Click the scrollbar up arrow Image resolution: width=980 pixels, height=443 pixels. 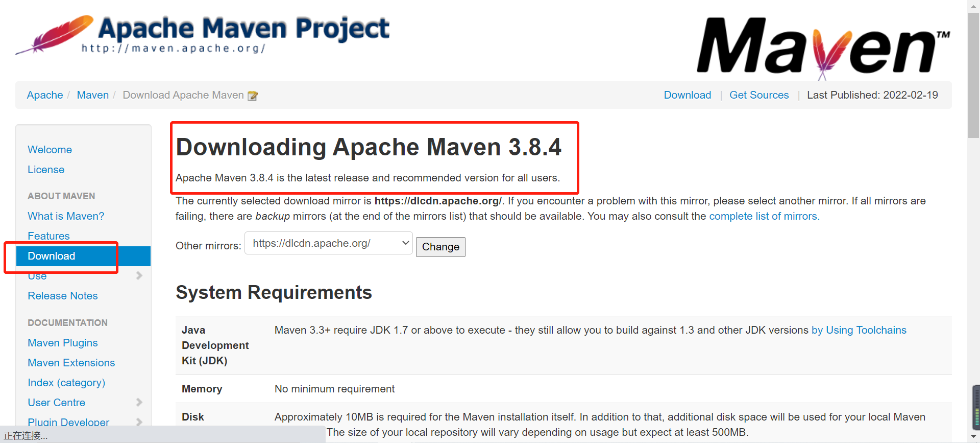pos(973,6)
